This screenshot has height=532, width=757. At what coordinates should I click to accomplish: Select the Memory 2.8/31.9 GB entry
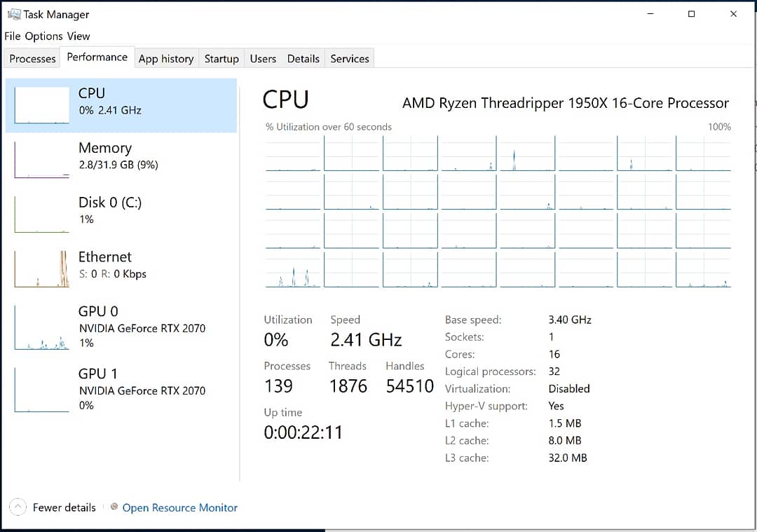click(121, 160)
